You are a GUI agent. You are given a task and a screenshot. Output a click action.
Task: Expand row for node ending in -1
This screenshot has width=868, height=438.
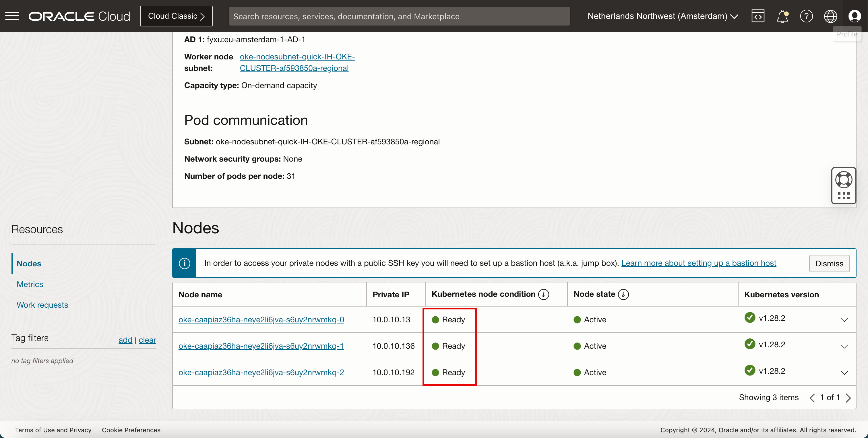844,346
